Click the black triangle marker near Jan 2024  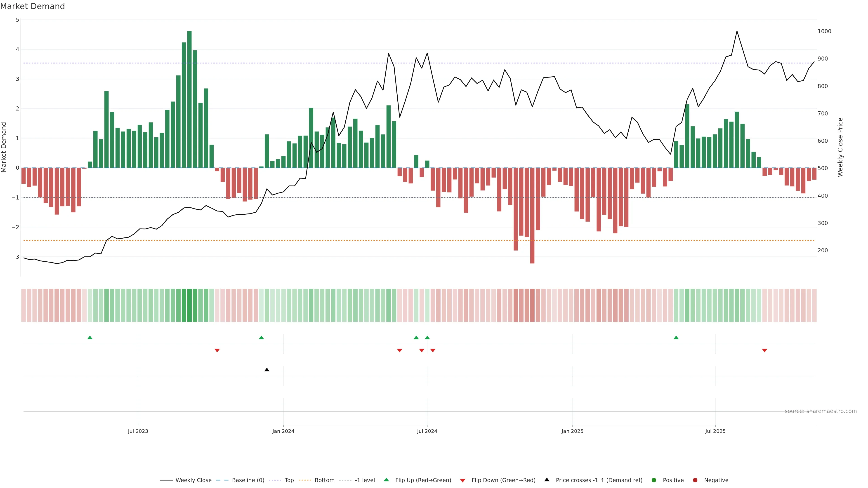tap(267, 370)
